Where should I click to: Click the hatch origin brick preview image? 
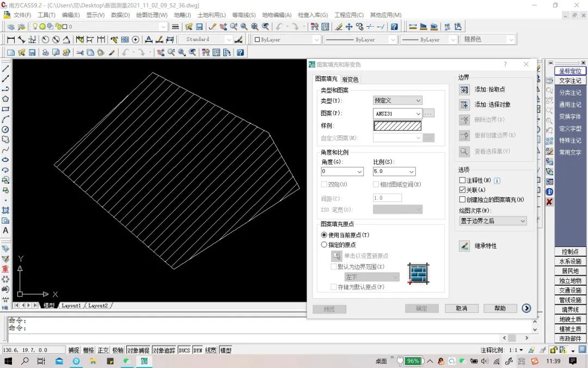pos(418,273)
